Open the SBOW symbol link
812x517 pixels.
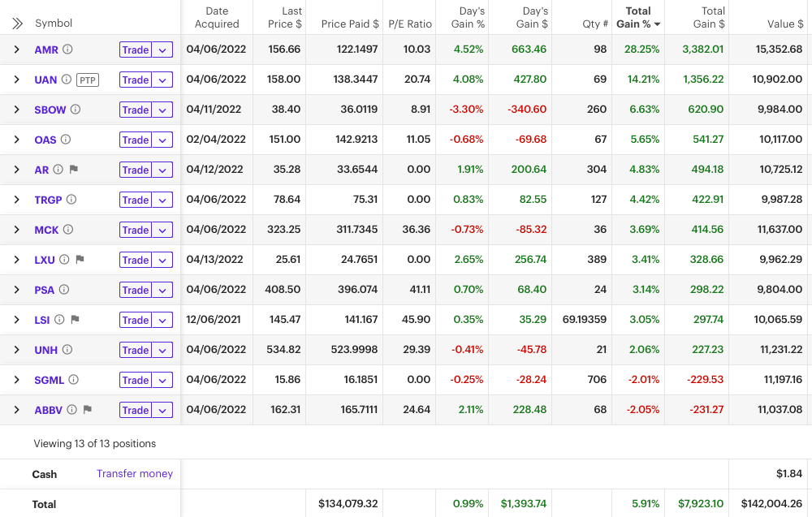[x=50, y=110]
